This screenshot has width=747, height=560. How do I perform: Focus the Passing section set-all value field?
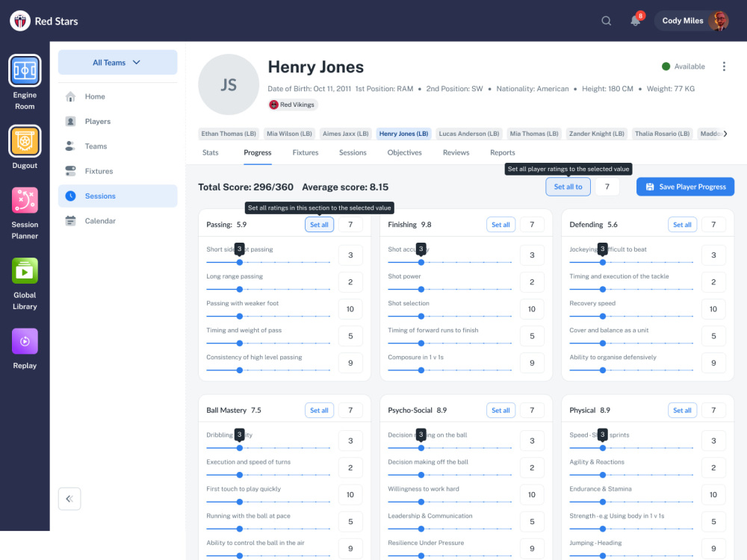tap(350, 225)
